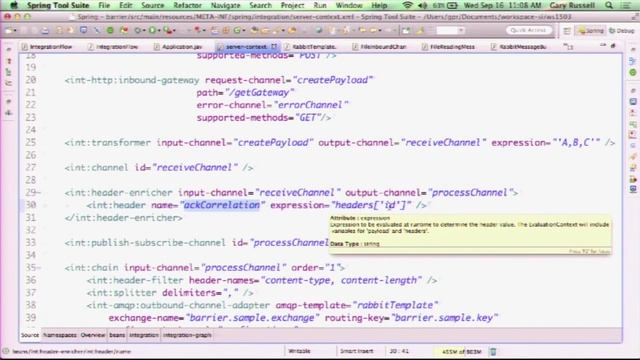
Task: Close the server-context editor tab
Action: (x=274, y=47)
